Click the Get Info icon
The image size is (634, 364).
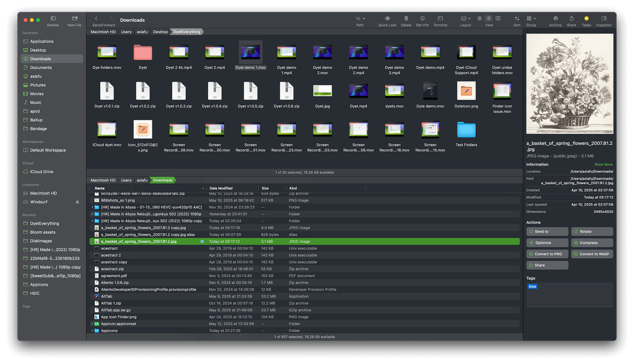click(422, 19)
